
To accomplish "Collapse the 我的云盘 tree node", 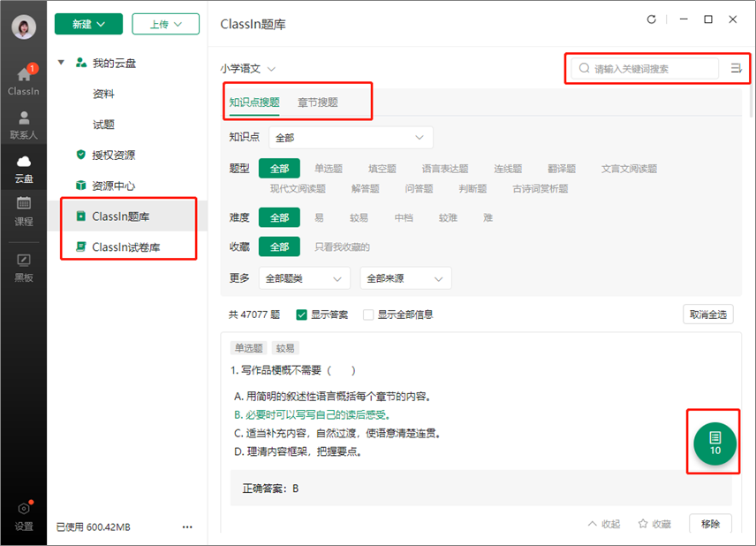I will 61,62.
